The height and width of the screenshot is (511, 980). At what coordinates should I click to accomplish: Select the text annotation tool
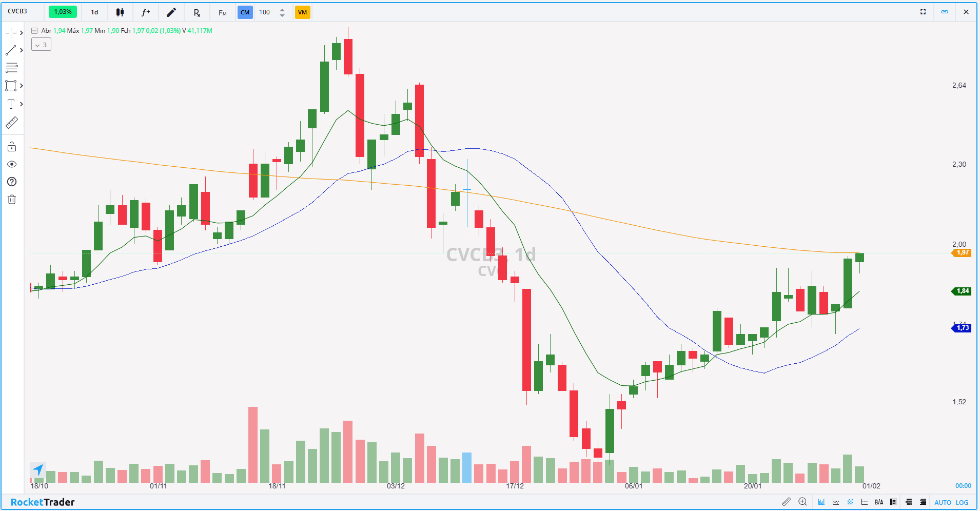pyautogui.click(x=11, y=104)
